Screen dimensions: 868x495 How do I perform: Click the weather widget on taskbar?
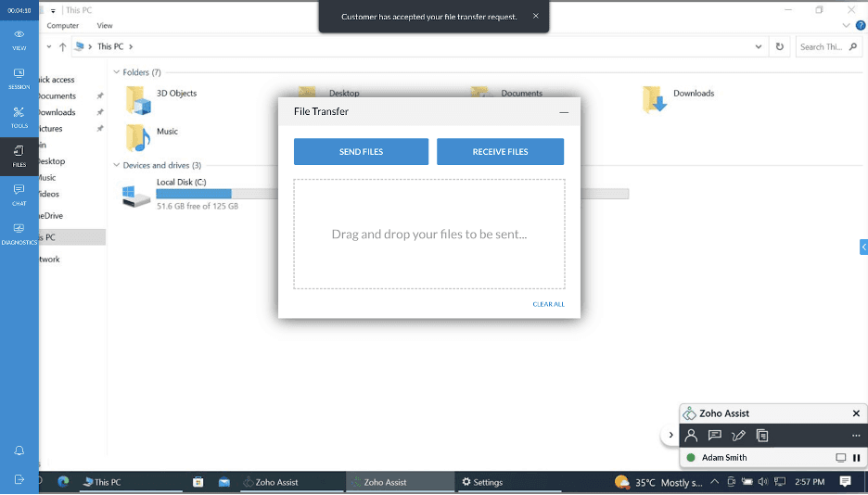click(x=658, y=482)
